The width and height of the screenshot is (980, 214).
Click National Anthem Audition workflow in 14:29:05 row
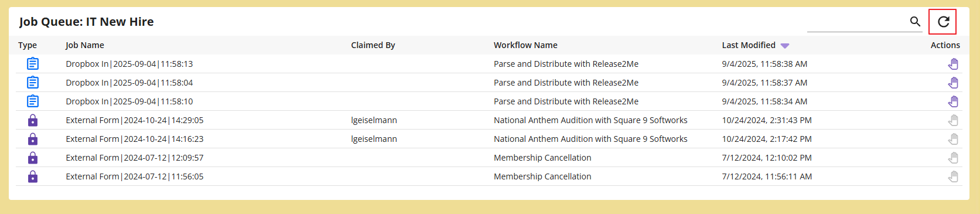tap(590, 120)
